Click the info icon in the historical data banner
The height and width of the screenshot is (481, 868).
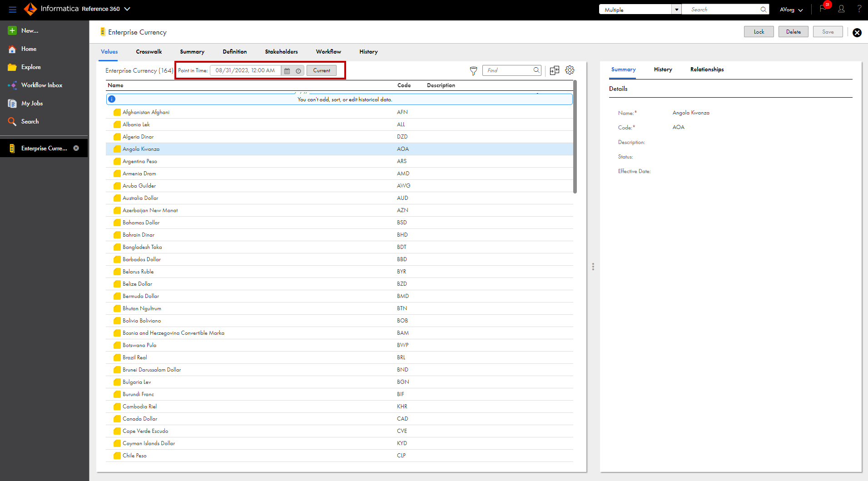coord(112,99)
